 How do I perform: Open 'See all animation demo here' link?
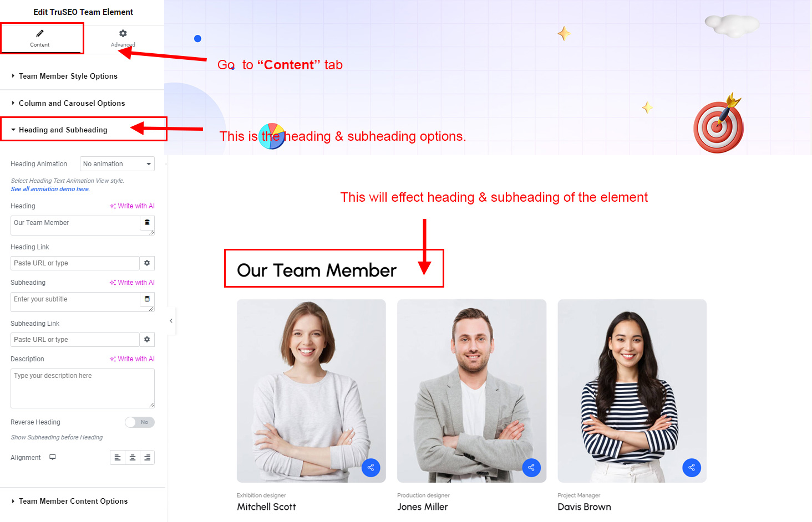tap(50, 189)
